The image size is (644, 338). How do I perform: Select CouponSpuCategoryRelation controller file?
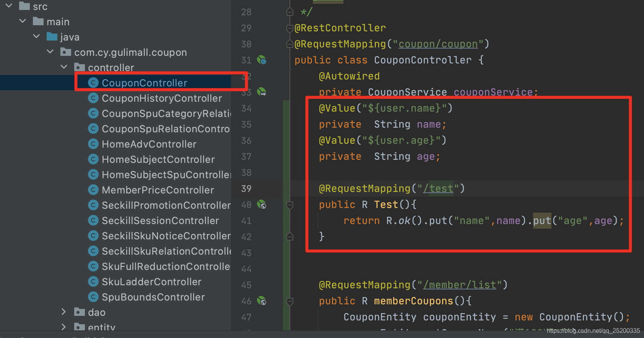pos(166,113)
